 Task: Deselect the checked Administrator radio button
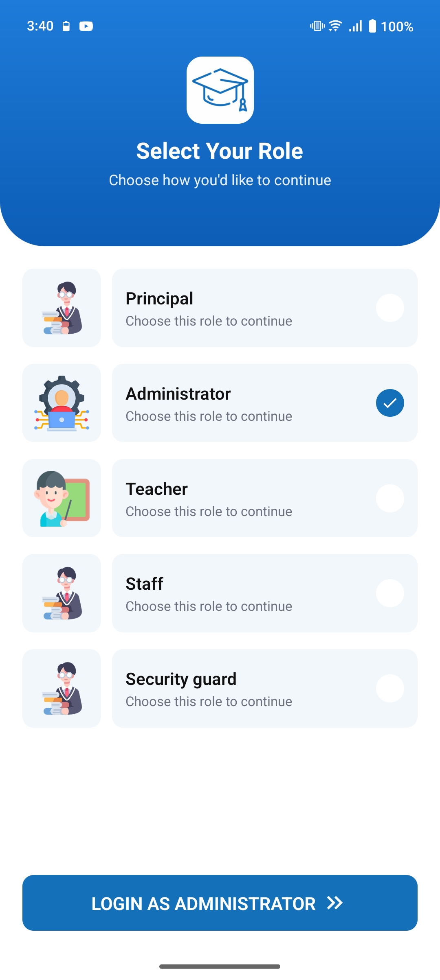(x=390, y=403)
